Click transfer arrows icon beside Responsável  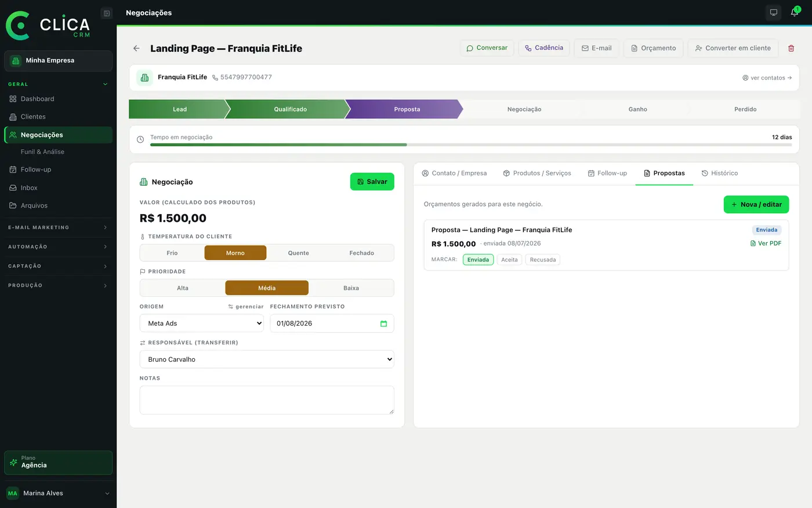(x=143, y=343)
